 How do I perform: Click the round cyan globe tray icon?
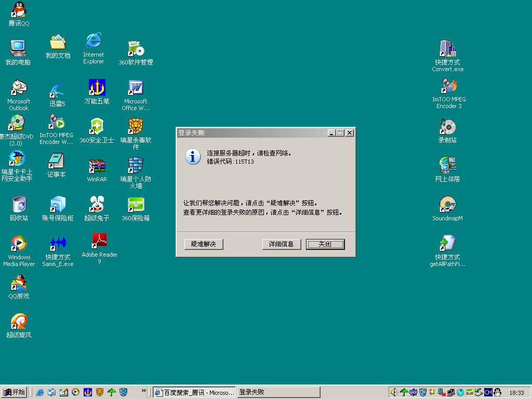[460, 392]
